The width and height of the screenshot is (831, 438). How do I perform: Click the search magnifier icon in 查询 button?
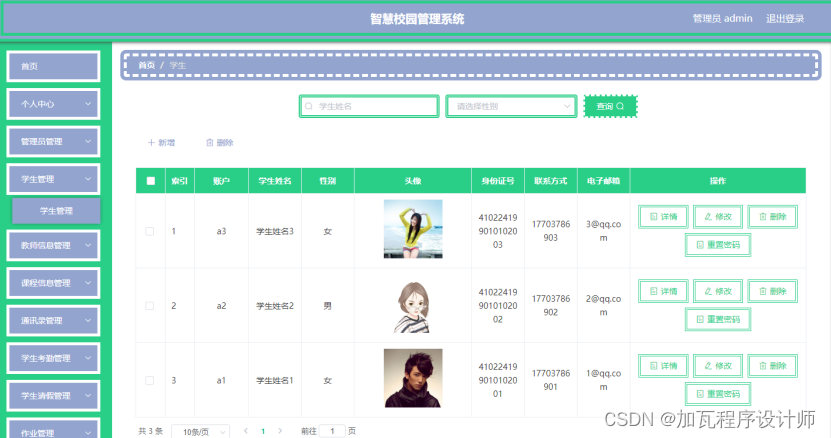[620, 106]
